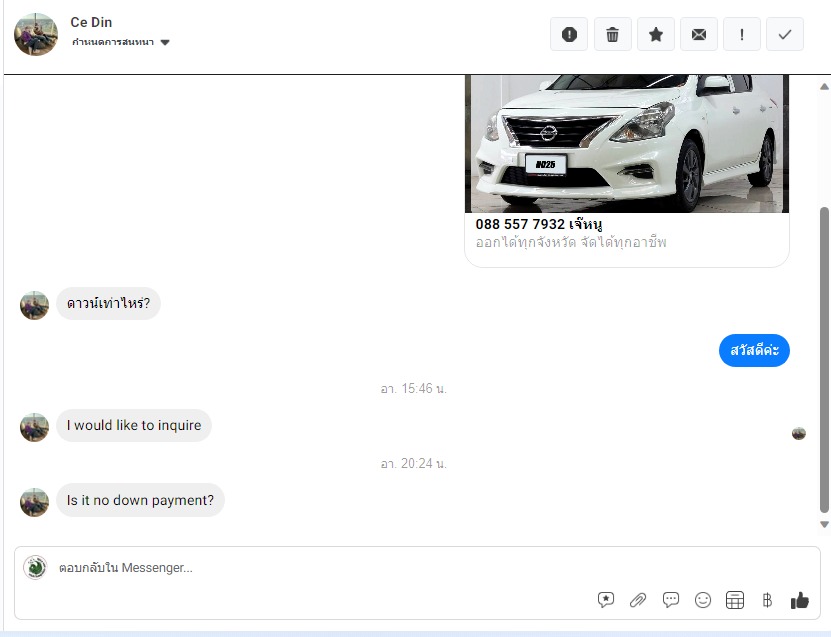Viewport: 831px width, 637px height.
Task: Send a thumbs-up like
Action: pos(799,600)
